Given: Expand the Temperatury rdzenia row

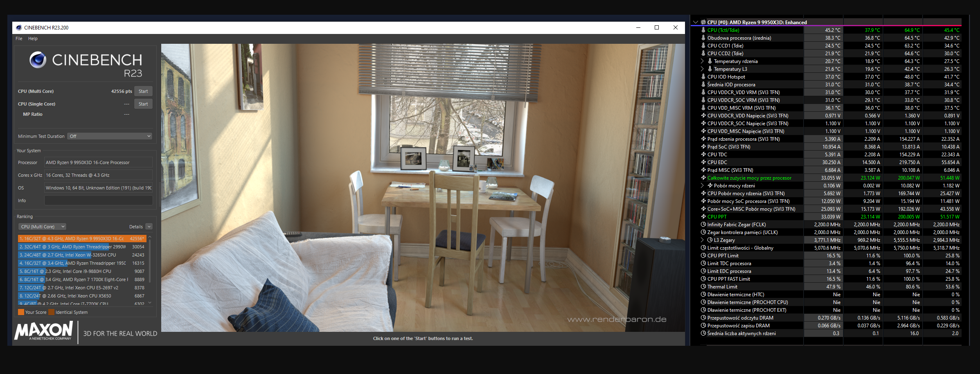Looking at the screenshot, I should tap(703, 61).
